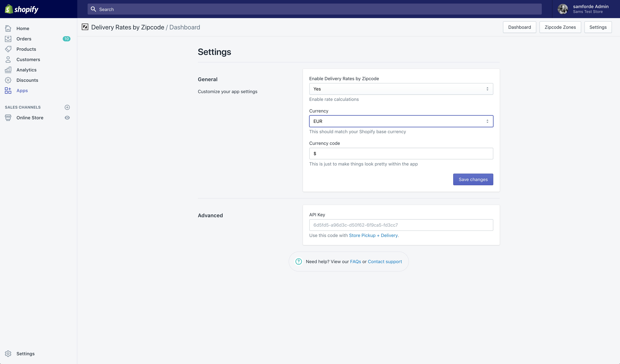Open Discounts in sidebar
The image size is (620, 364).
(27, 80)
